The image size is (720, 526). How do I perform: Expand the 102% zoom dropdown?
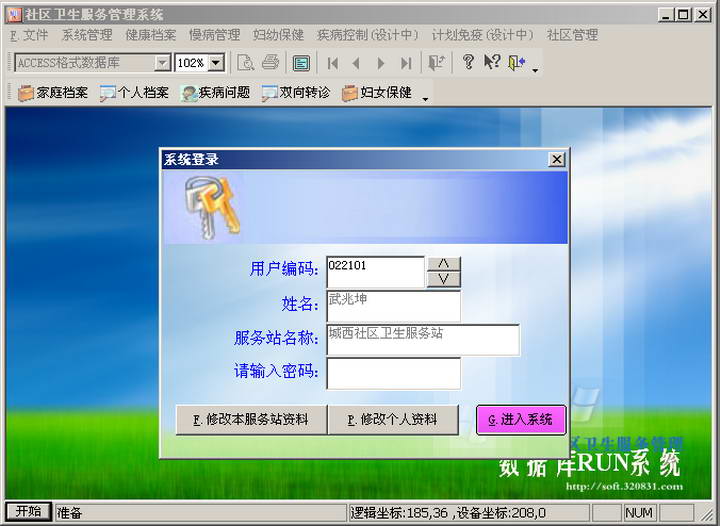[215, 63]
